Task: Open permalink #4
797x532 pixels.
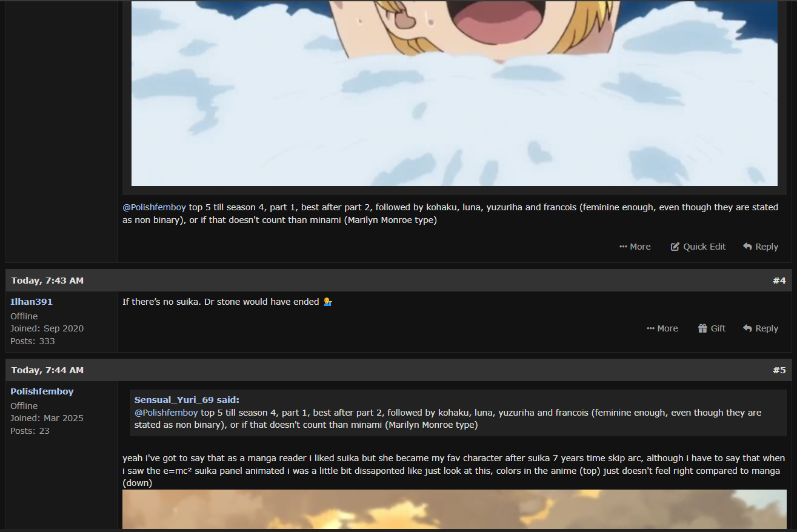Action: click(779, 281)
